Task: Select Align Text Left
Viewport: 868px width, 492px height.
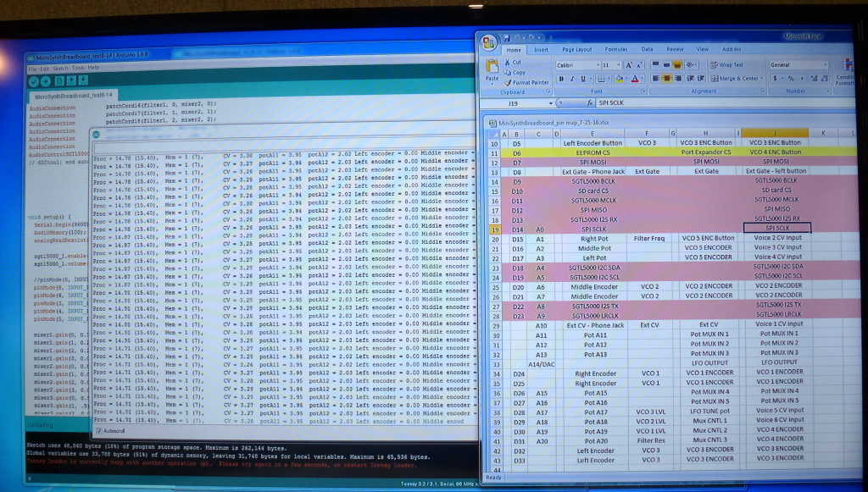Action: click(x=656, y=79)
